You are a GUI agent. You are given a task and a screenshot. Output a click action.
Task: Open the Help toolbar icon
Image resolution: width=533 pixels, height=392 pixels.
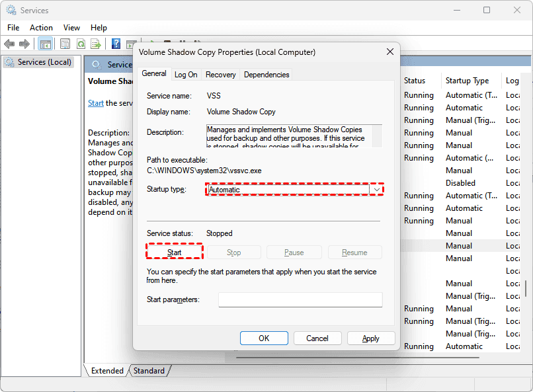(x=116, y=44)
